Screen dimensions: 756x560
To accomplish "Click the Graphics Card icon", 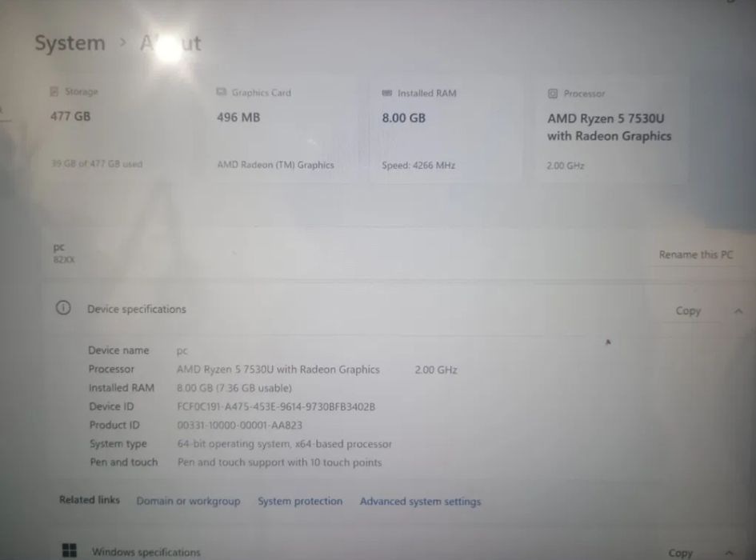I will (x=222, y=92).
